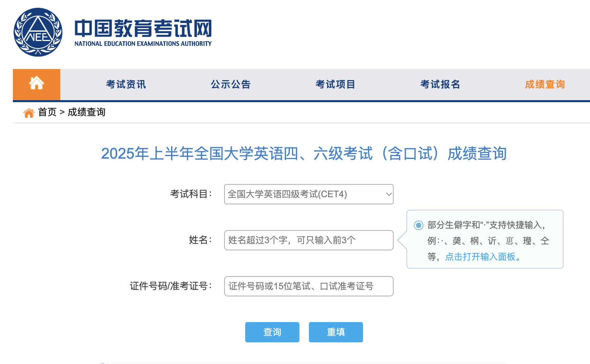The height and width of the screenshot is (364, 590).
Task: Click the 2025年上半年 CET score query heading
Action: point(304,154)
